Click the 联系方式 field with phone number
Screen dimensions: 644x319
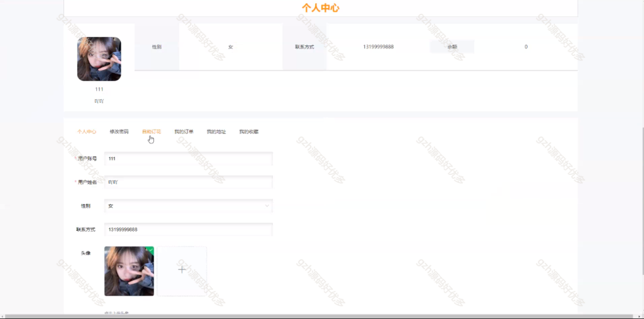(x=189, y=230)
